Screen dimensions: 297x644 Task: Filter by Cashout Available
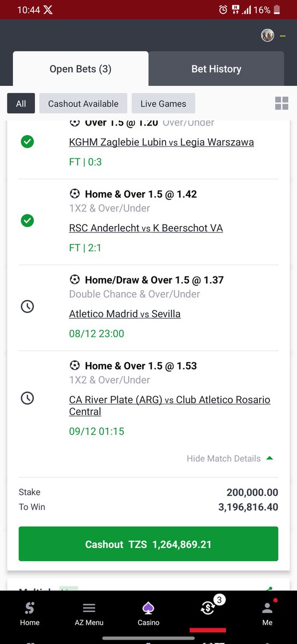(x=83, y=104)
